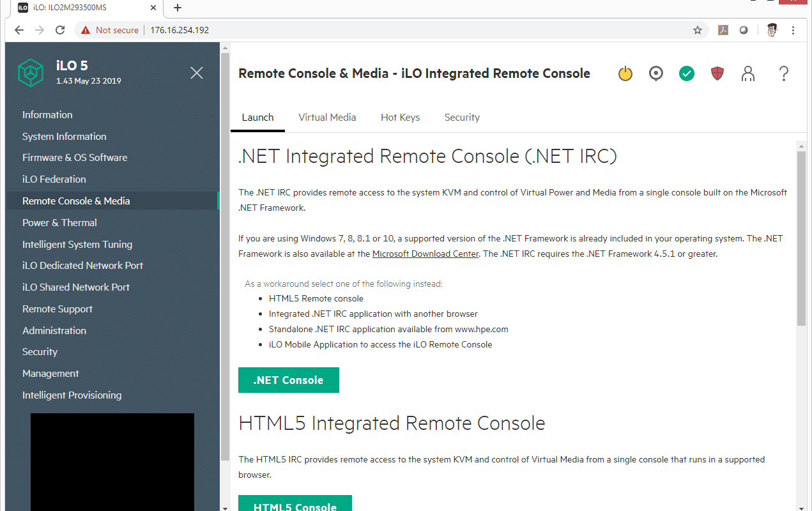Go back with the browser back arrow
812x511 pixels.
19,30
